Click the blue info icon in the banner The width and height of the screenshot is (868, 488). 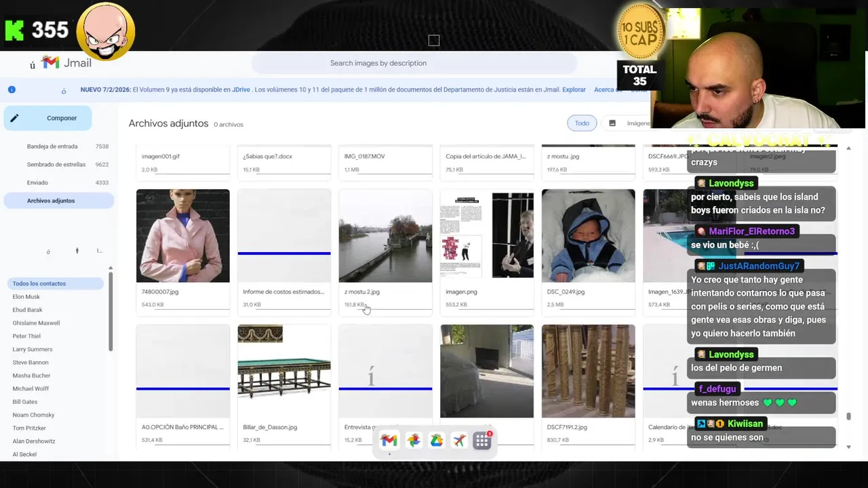click(x=12, y=89)
